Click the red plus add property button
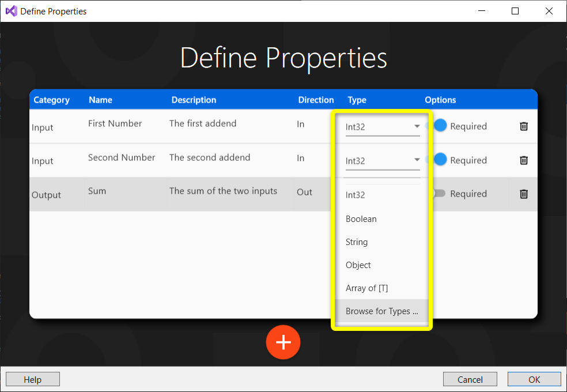 (x=283, y=342)
